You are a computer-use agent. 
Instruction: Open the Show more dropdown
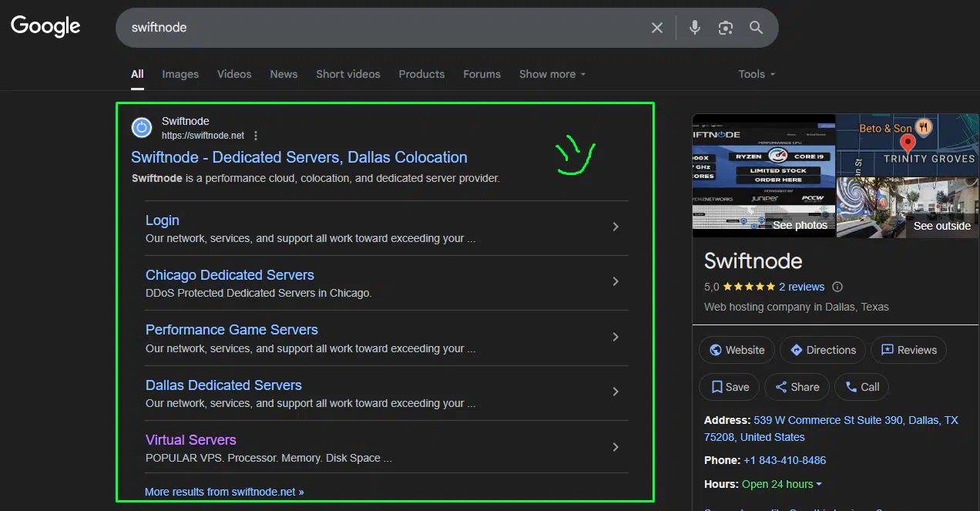pos(552,74)
